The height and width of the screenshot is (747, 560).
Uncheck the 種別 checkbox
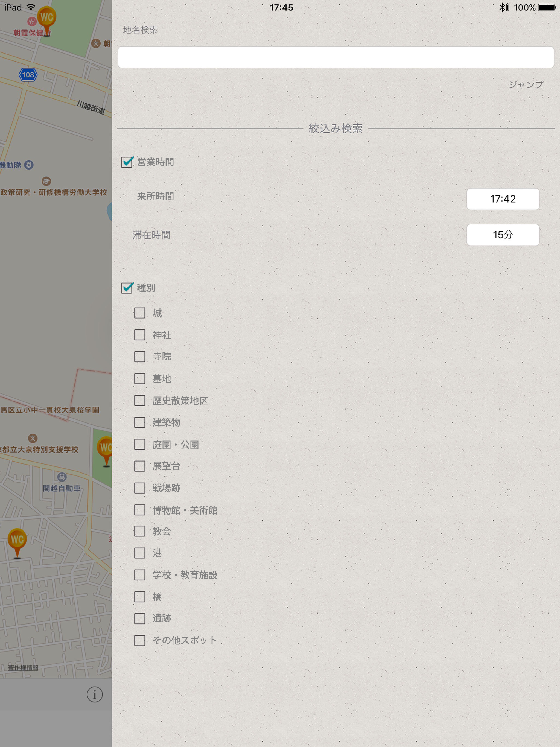pos(127,288)
